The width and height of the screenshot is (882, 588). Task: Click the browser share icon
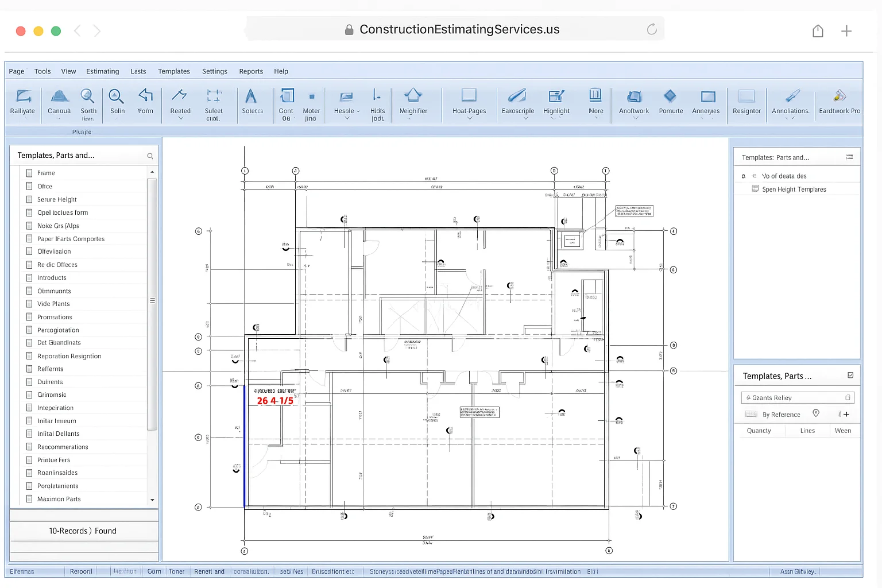(x=818, y=31)
